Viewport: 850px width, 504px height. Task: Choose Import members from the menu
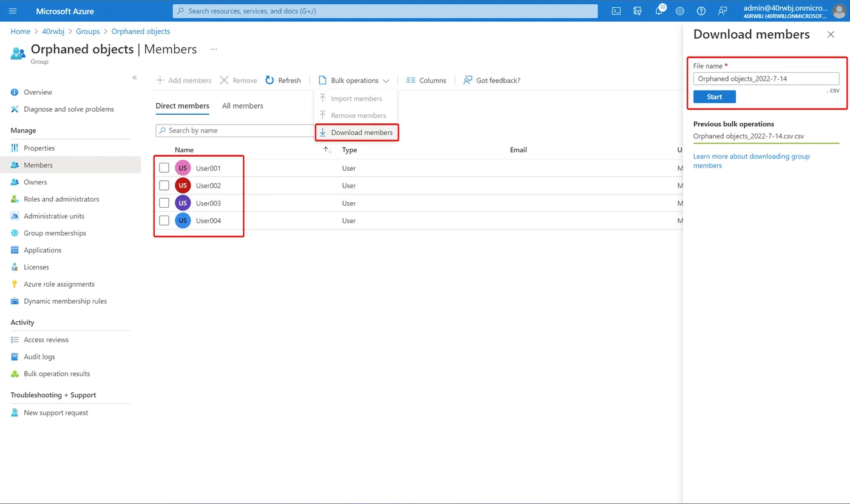tap(356, 98)
